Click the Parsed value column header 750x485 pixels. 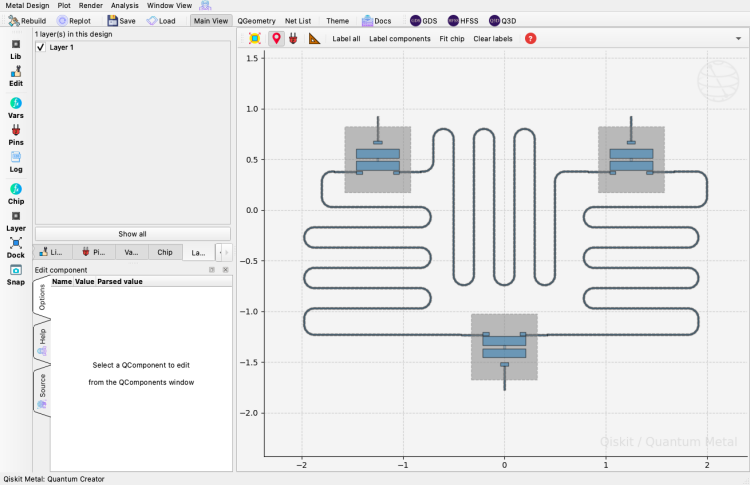pos(120,281)
